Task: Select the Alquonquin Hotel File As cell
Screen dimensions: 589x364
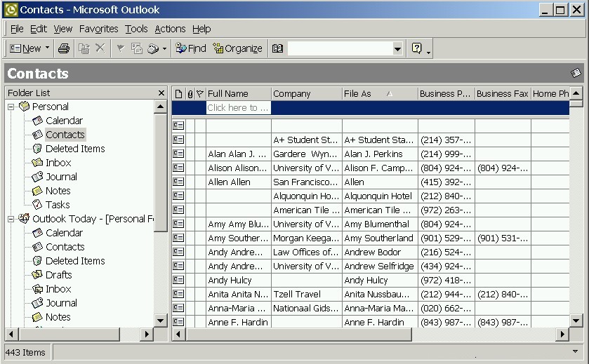Action: point(380,196)
